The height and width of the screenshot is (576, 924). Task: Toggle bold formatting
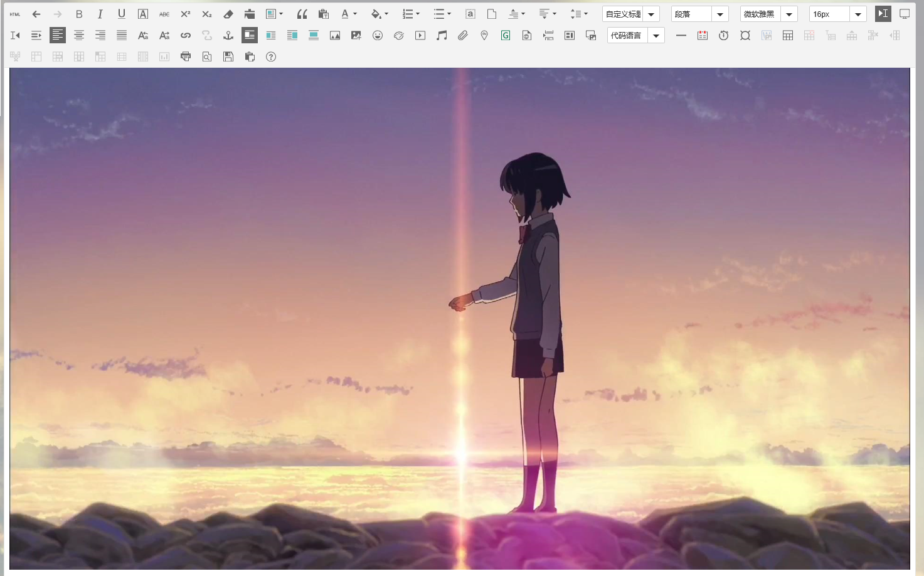click(79, 14)
